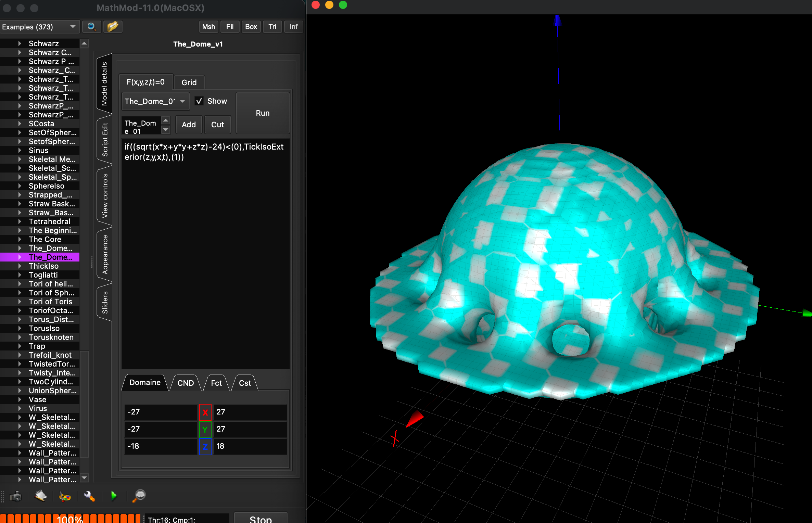Image resolution: width=812 pixels, height=523 pixels.
Task: Click the paint palette color icon
Action: pos(65,496)
